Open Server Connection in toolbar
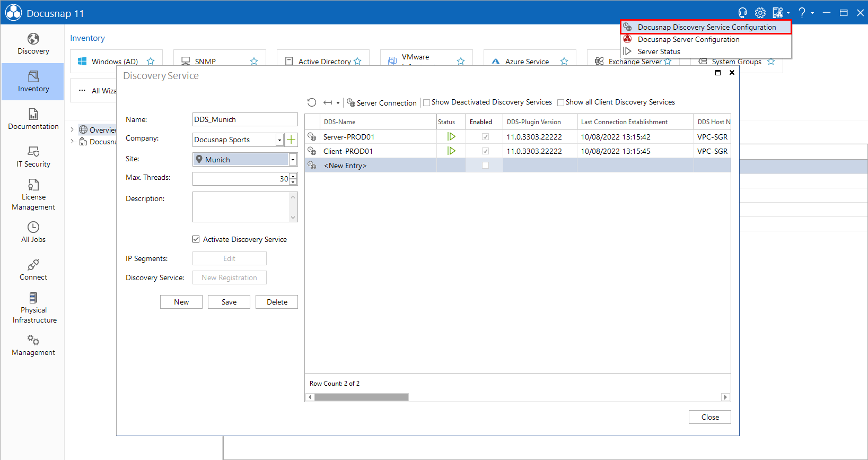The width and height of the screenshot is (868, 460). coord(382,103)
